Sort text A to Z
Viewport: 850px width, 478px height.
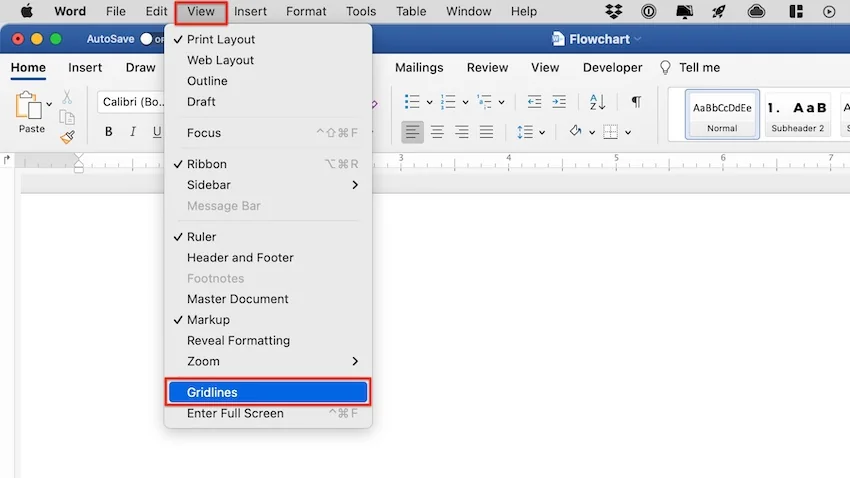[597, 101]
